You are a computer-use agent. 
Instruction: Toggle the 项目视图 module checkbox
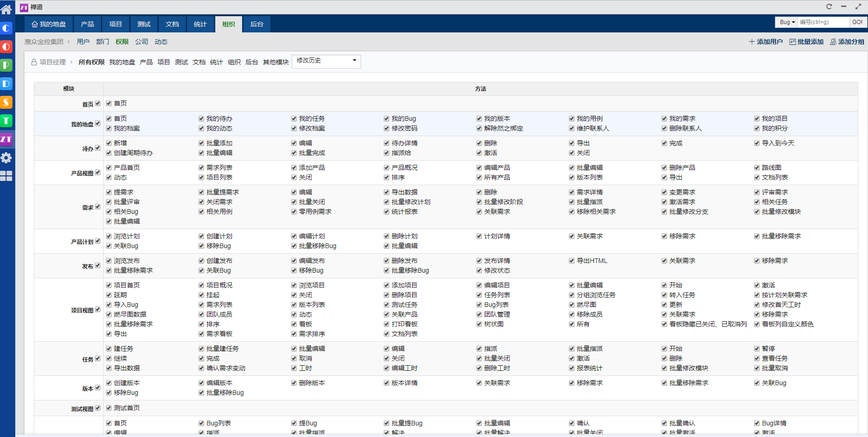(98, 310)
